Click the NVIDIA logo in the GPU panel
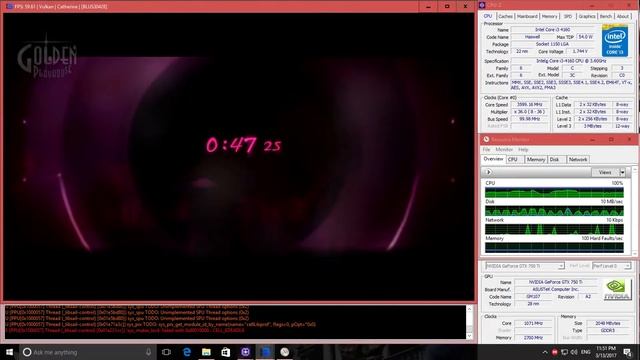This screenshot has width=640, height=360. 617,289
